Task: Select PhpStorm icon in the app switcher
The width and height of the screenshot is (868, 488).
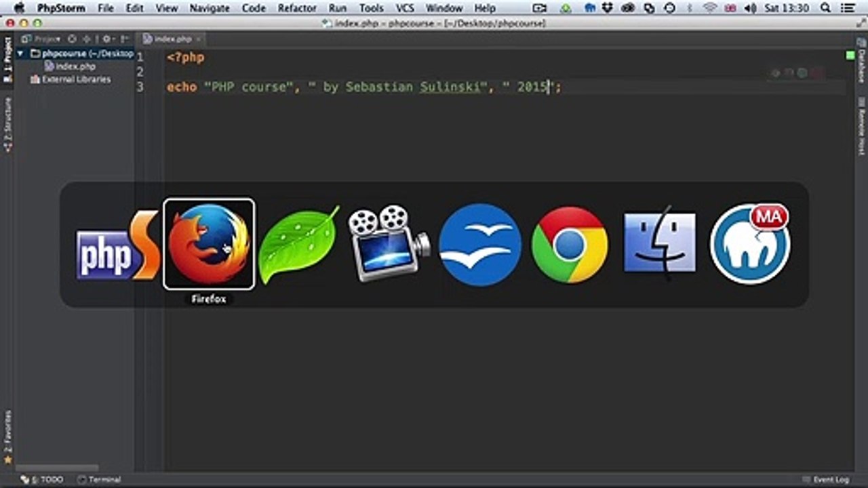Action: [x=117, y=245]
